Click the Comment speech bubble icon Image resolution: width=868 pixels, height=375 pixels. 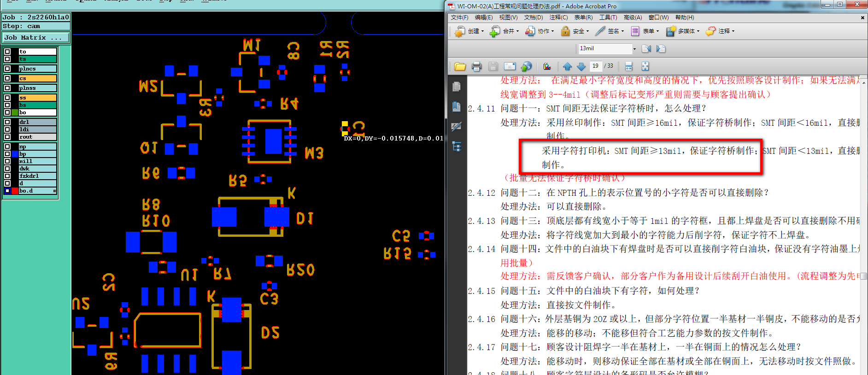point(711,31)
